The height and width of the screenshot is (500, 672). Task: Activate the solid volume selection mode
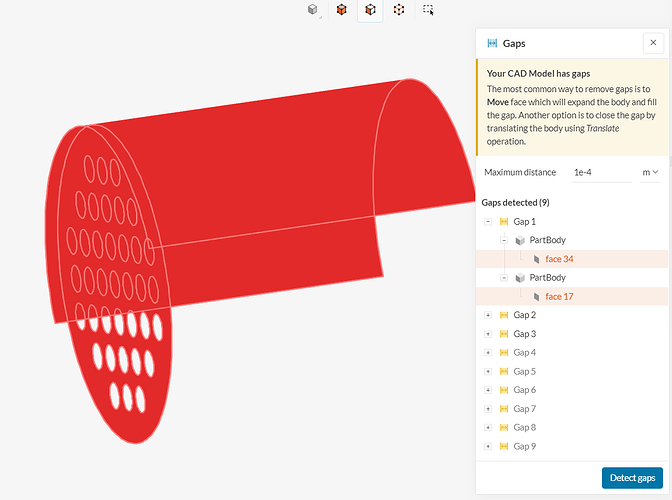tap(342, 10)
